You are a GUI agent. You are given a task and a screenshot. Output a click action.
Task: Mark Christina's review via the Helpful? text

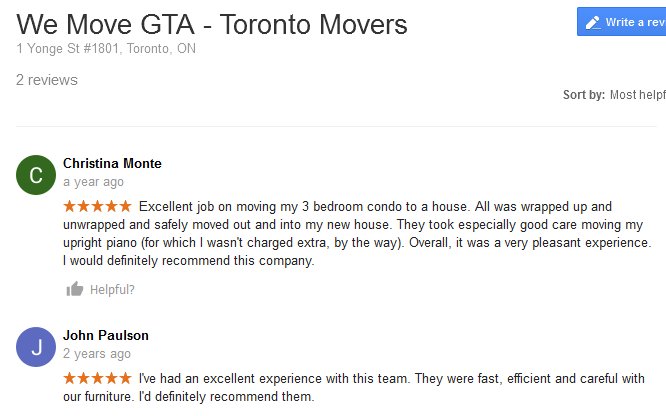tap(112, 290)
